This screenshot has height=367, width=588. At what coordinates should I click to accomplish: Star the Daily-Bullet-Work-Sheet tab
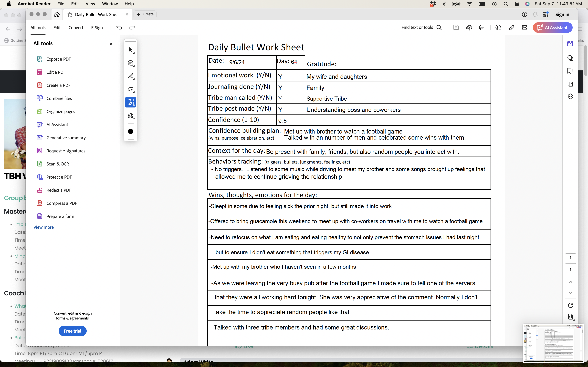[70, 15]
